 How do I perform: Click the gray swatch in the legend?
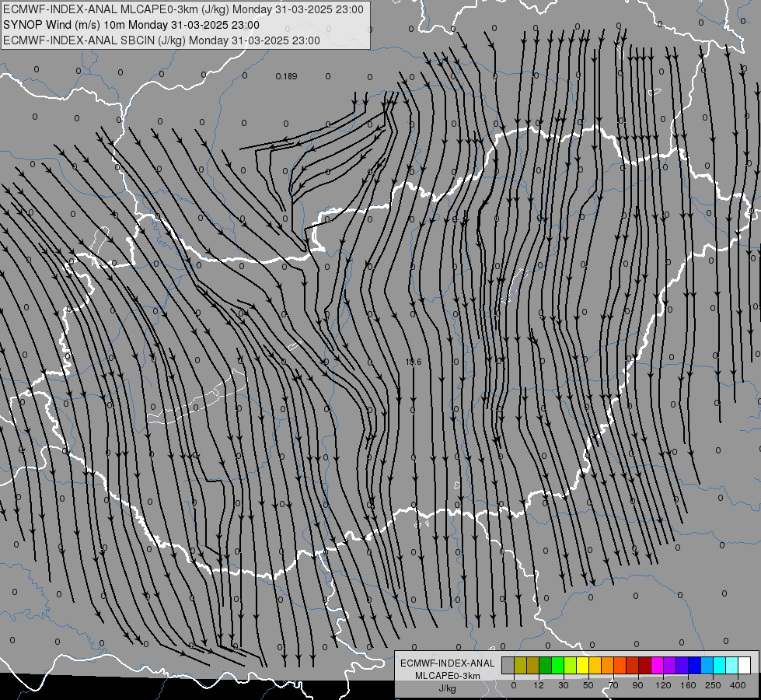coord(508,665)
